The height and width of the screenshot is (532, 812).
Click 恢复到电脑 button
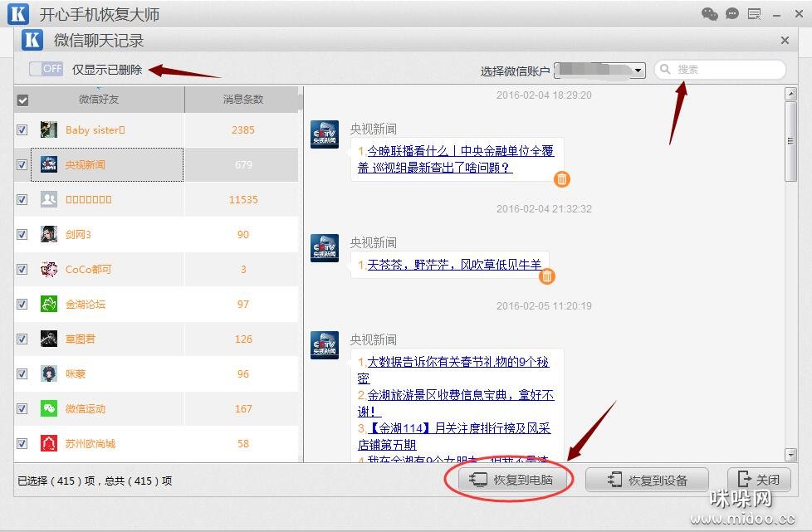pos(511,480)
